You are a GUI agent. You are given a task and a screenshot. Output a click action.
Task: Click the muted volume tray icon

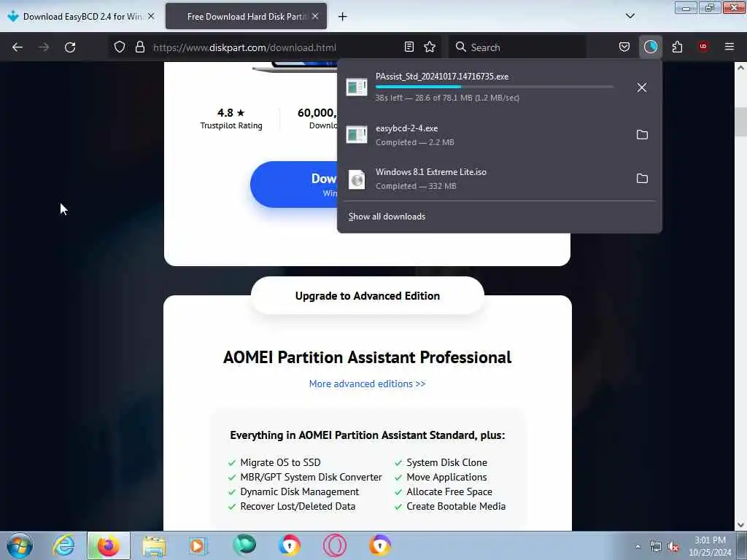click(673, 547)
